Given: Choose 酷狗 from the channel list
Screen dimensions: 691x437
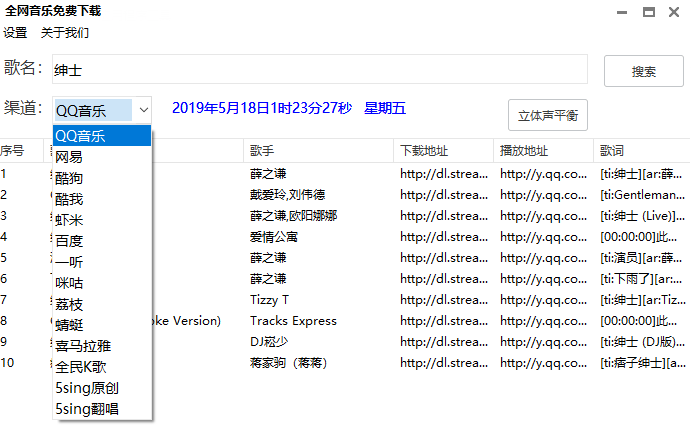Looking at the screenshot, I should pos(102,178).
